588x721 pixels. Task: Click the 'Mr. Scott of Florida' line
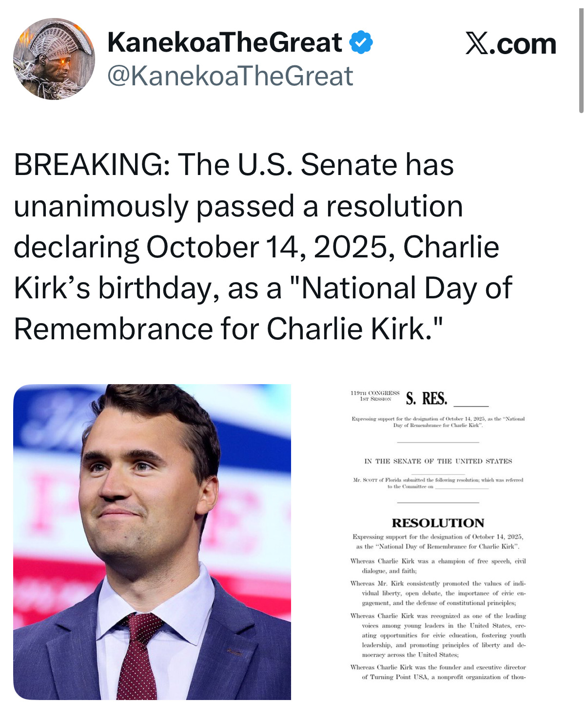438,480
